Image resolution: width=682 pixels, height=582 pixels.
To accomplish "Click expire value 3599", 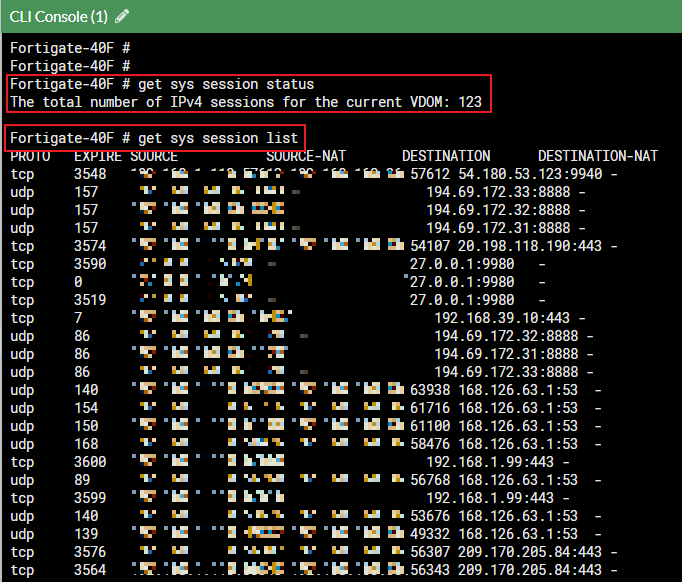I will click(x=90, y=498).
